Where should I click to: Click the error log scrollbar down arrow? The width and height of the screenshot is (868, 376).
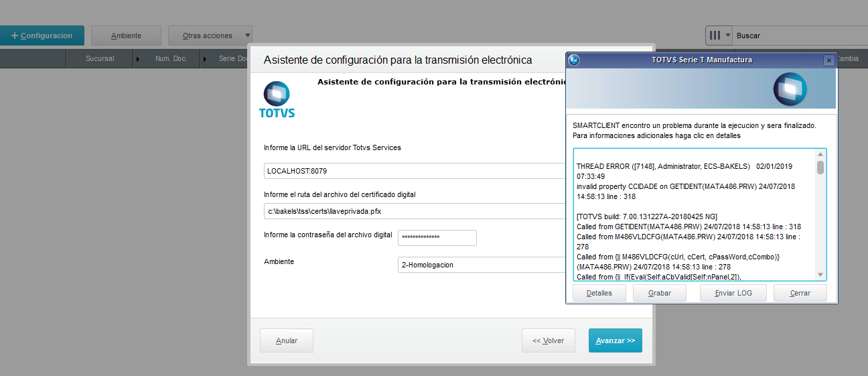pos(820,275)
